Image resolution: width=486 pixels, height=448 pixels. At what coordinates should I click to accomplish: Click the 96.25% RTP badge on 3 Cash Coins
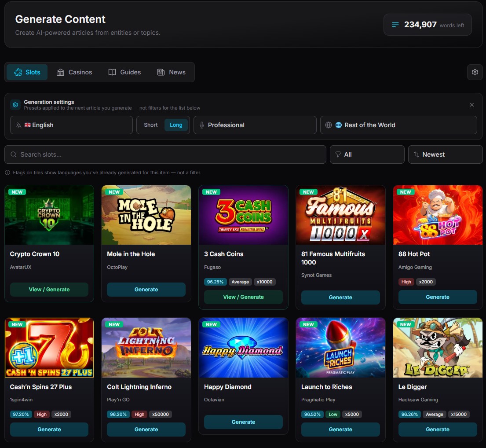tap(215, 282)
